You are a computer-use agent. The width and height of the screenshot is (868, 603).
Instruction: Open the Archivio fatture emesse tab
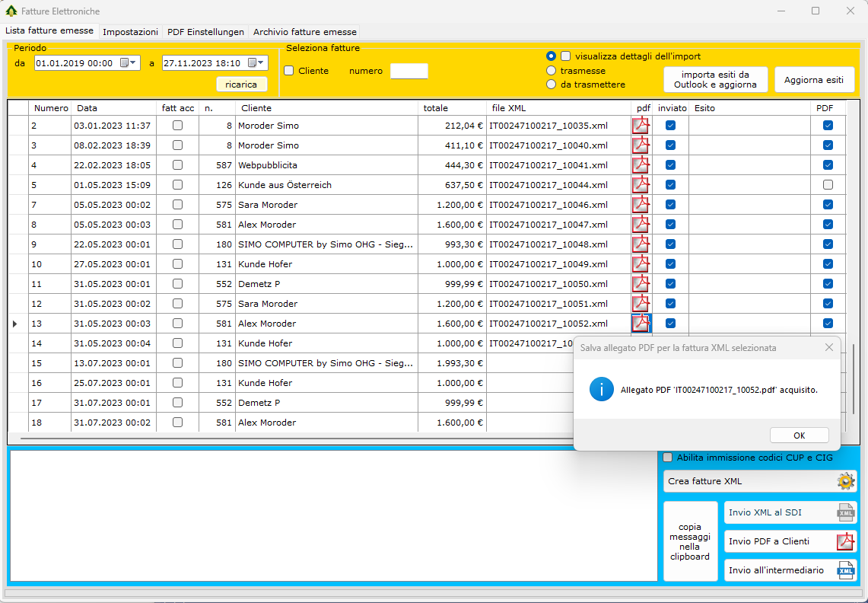[304, 32]
